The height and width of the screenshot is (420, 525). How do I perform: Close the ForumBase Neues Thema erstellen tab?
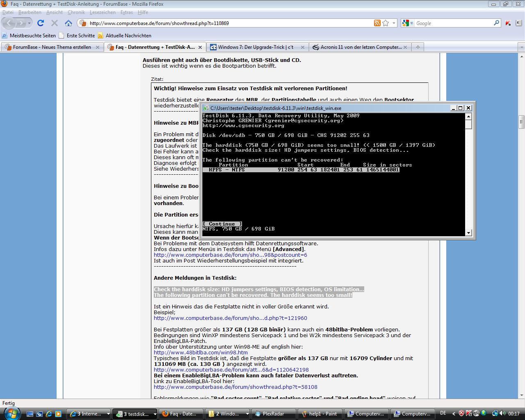(x=97, y=47)
